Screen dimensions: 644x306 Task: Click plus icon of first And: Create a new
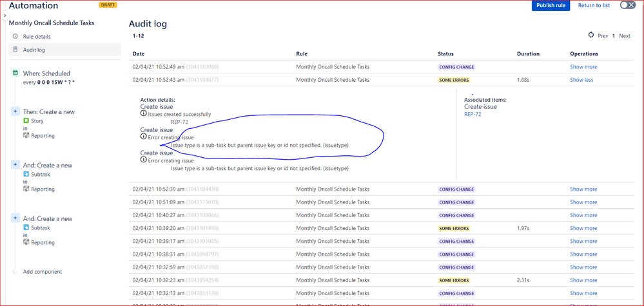coord(15,164)
